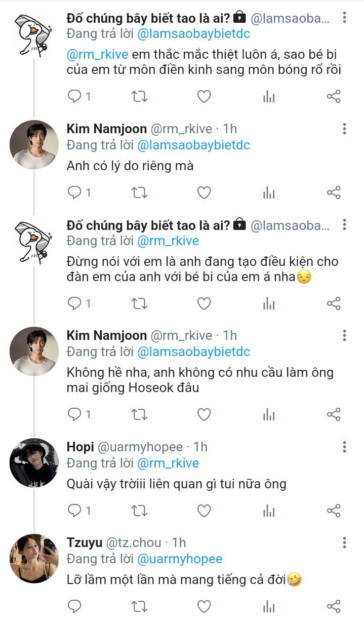
Task: Open the @uarmyhopee mention link
Action: [180, 559]
